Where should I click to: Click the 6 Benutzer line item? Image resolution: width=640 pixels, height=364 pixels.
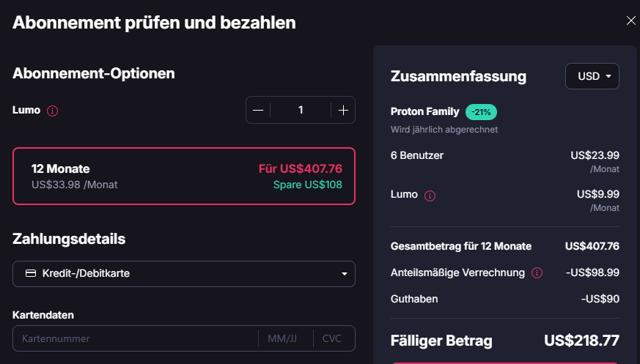pyautogui.click(x=417, y=155)
